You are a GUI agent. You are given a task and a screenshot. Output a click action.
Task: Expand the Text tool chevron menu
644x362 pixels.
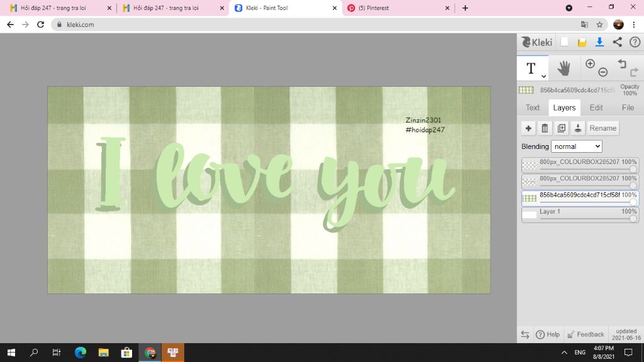tap(543, 76)
